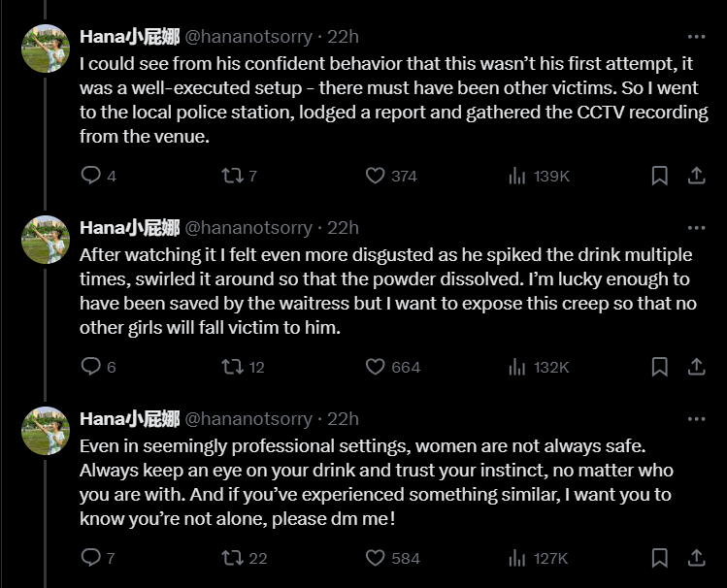Repost the tweet about CCTV recording
Image resolution: width=727 pixels, height=588 pixels.
(x=231, y=176)
